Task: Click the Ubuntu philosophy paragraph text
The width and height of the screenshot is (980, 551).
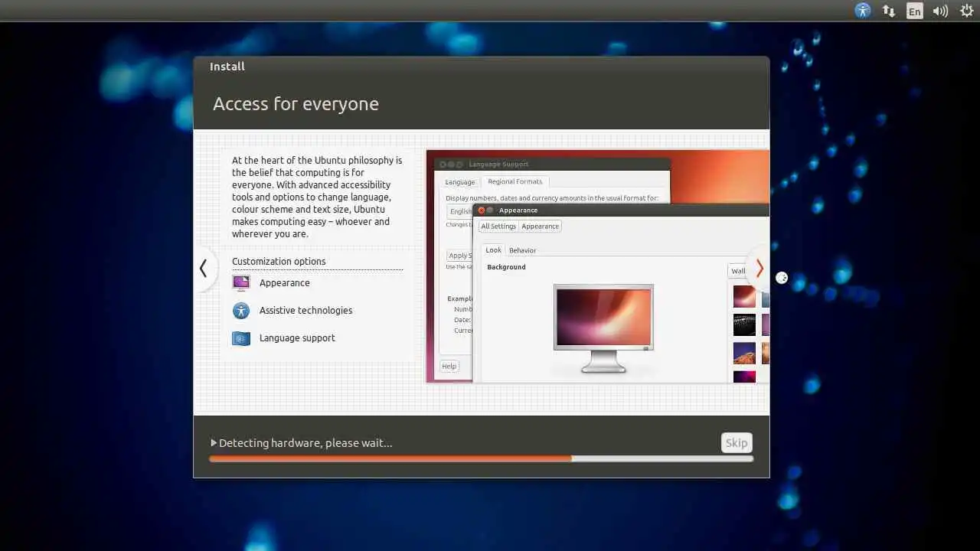Action: [x=317, y=197]
